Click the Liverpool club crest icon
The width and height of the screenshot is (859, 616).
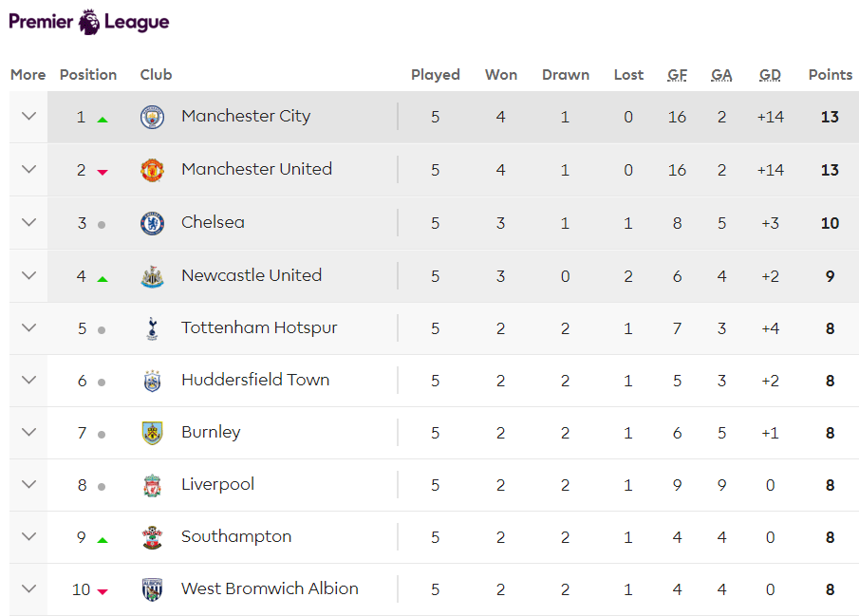pos(152,485)
